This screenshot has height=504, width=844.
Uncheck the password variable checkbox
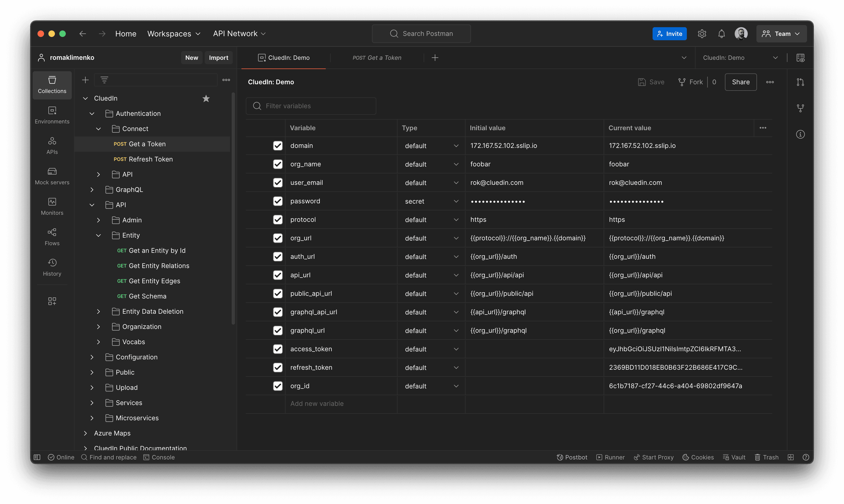[278, 201]
